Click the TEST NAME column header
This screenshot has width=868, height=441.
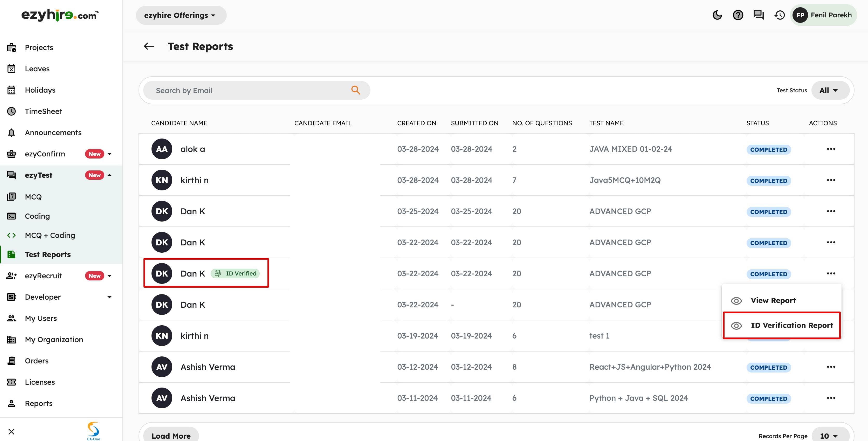(x=606, y=123)
